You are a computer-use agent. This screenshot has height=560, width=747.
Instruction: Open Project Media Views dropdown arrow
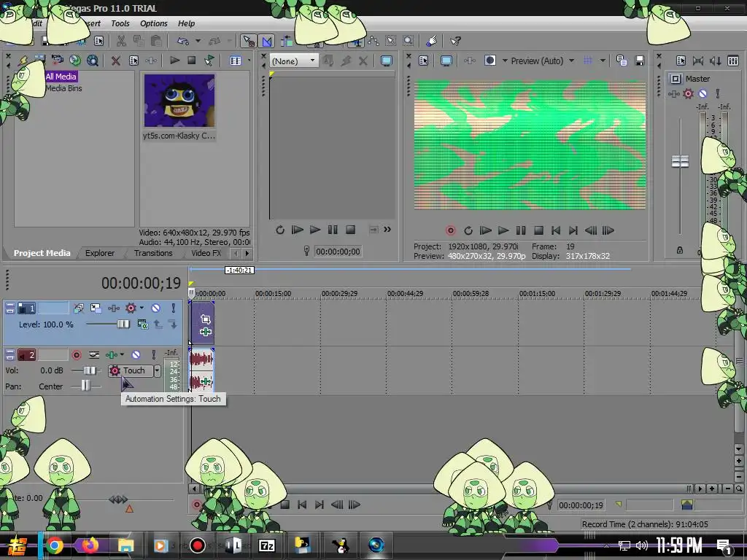point(249,61)
